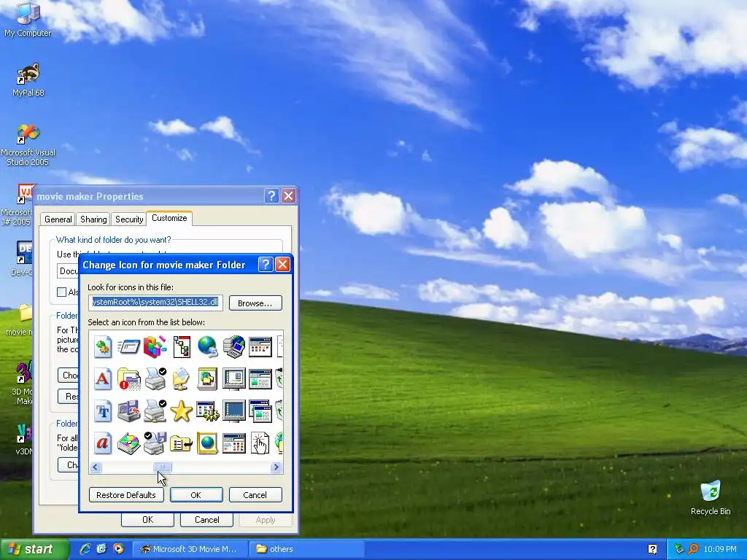Choose the monitor with plain blue screen icon
747x560 pixels.
click(x=234, y=411)
